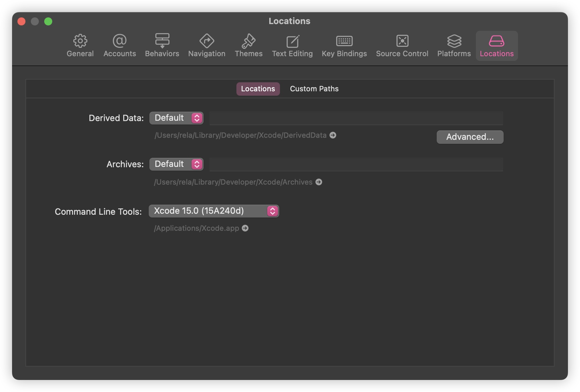The height and width of the screenshot is (392, 580).
Task: Click the /Applications/Xcode.app path text
Action: [x=197, y=228]
